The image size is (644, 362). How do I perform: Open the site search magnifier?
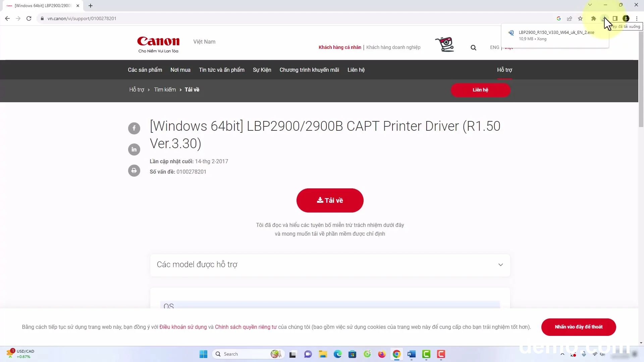(473, 48)
